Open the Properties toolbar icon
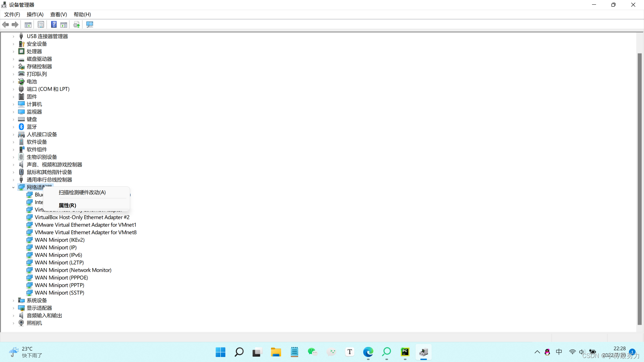This screenshot has width=644, height=362. (x=41, y=24)
